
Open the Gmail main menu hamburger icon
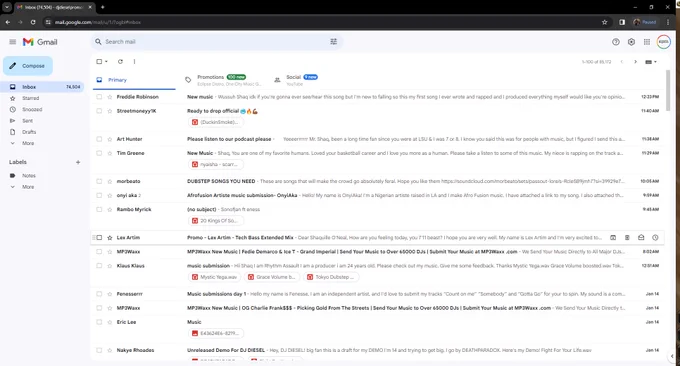pyautogui.click(x=13, y=42)
